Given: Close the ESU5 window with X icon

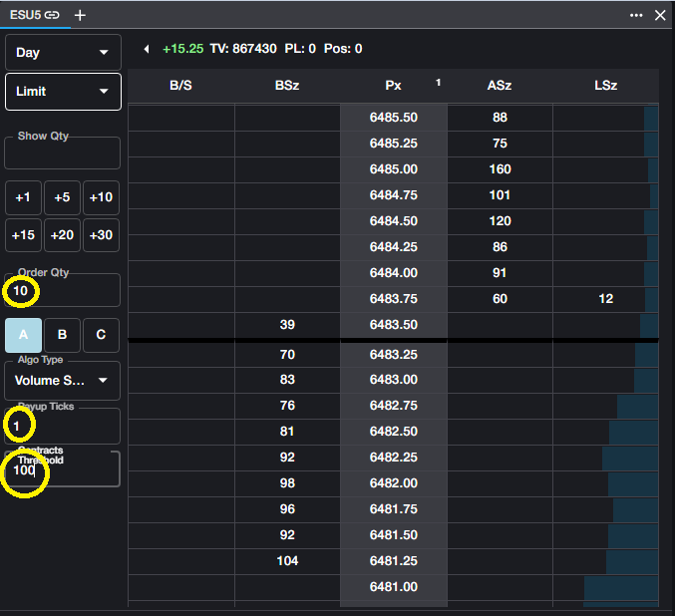Looking at the screenshot, I should 659,15.
